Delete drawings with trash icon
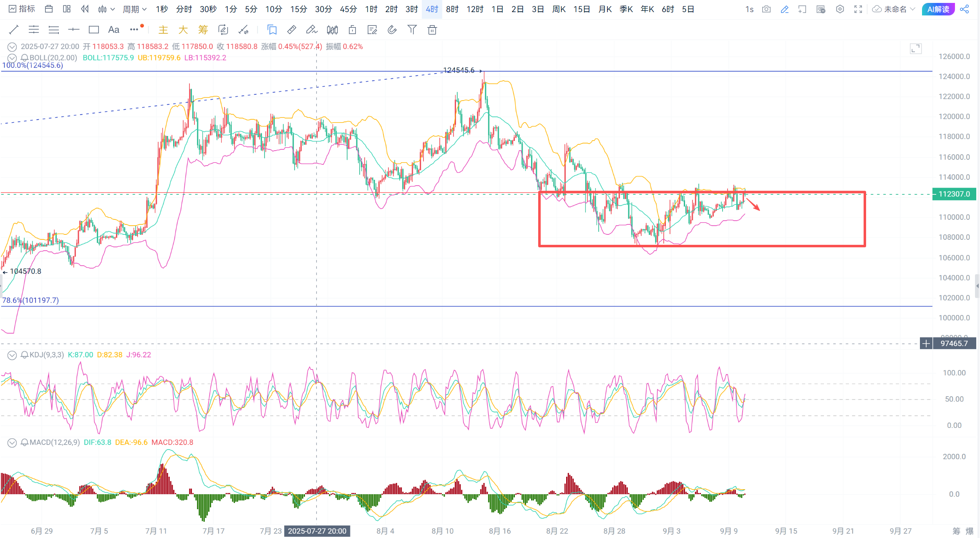Viewport: 980px width, 538px height. pyautogui.click(x=432, y=30)
